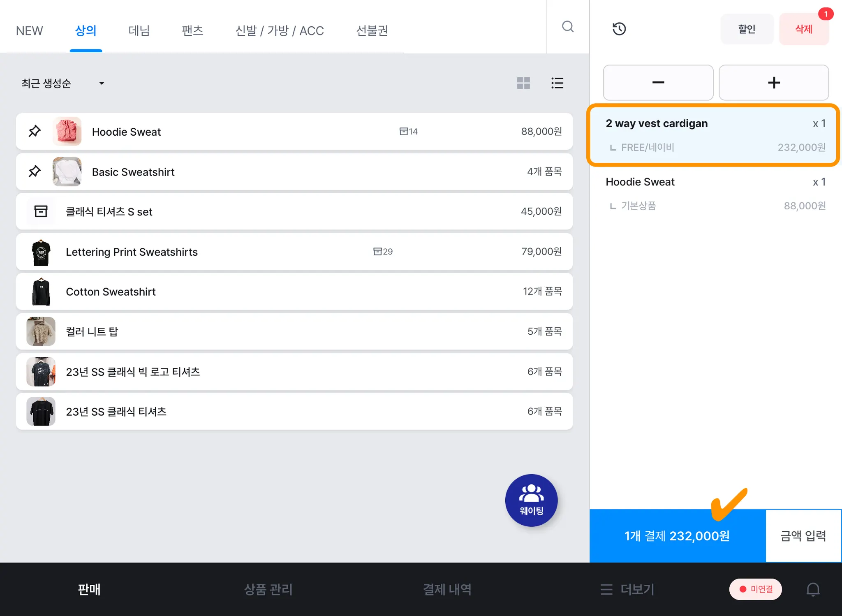Decrease quantity with the minus button
842x616 pixels.
click(x=658, y=83)
